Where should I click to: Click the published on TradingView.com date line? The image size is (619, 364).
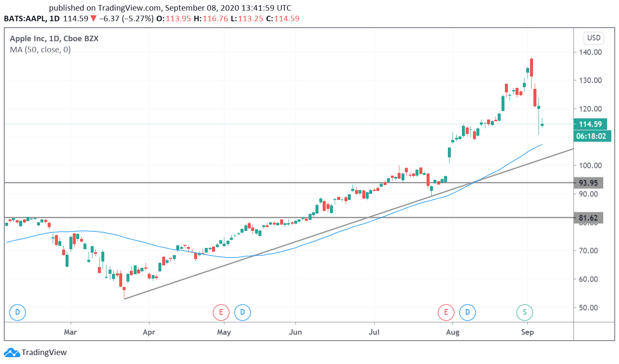point(170,8)
